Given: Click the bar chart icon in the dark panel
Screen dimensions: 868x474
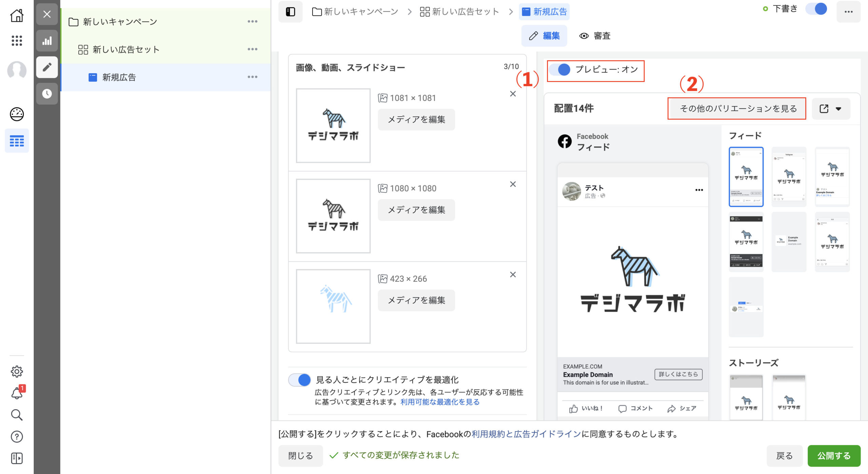Looking at the screenshot, I should coord(47,41).
